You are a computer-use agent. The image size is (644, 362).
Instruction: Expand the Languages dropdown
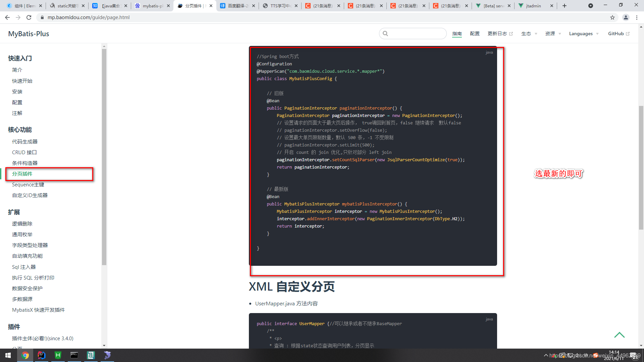(x=584, y=34)
